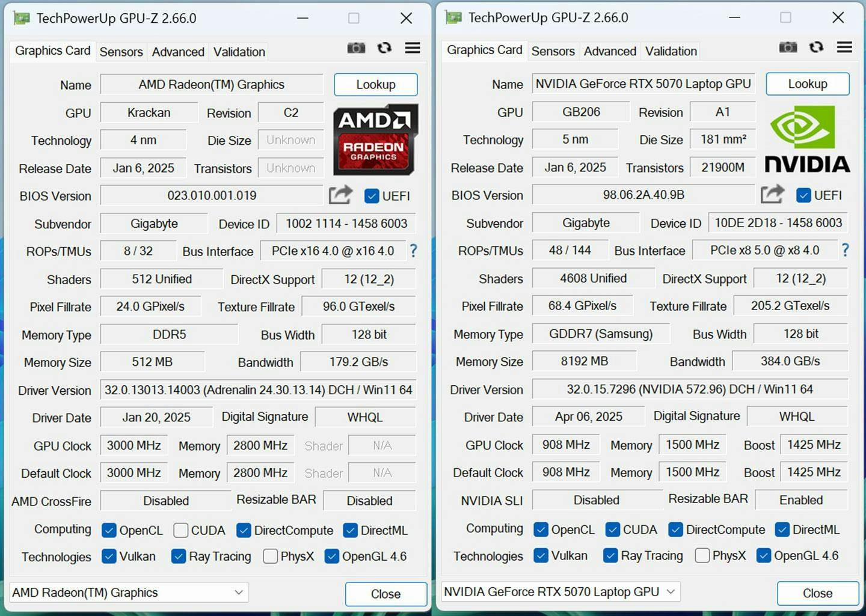Select Graphics Card tab in AMD window
The height and width of the screenshot is (616, 866).
pos(52,50)
